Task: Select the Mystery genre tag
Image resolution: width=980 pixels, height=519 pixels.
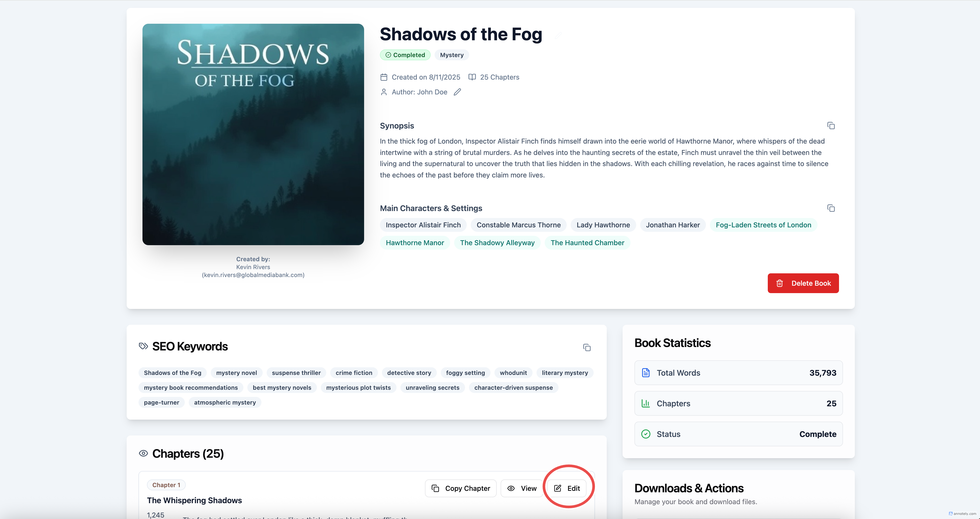Action: 452,55
